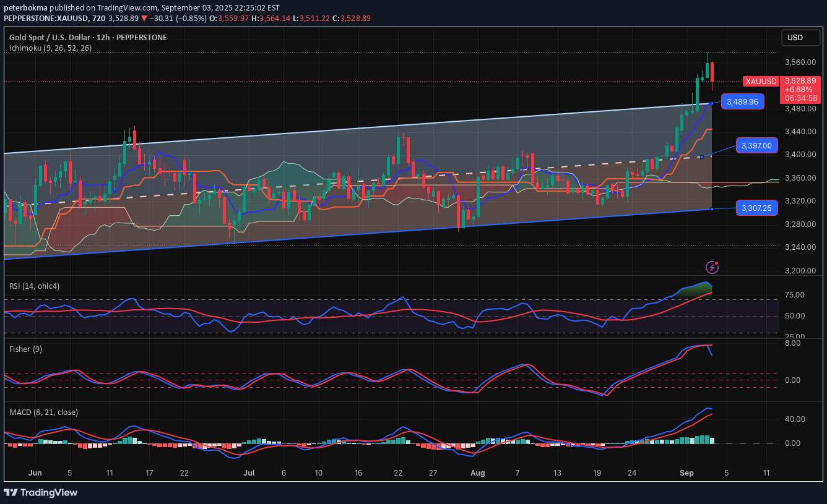The width and height of the screenshot is (827, 504).
Task: Click the Fisher 8.00 scale label
Action: pyautogui.click(x=792, y=343)
